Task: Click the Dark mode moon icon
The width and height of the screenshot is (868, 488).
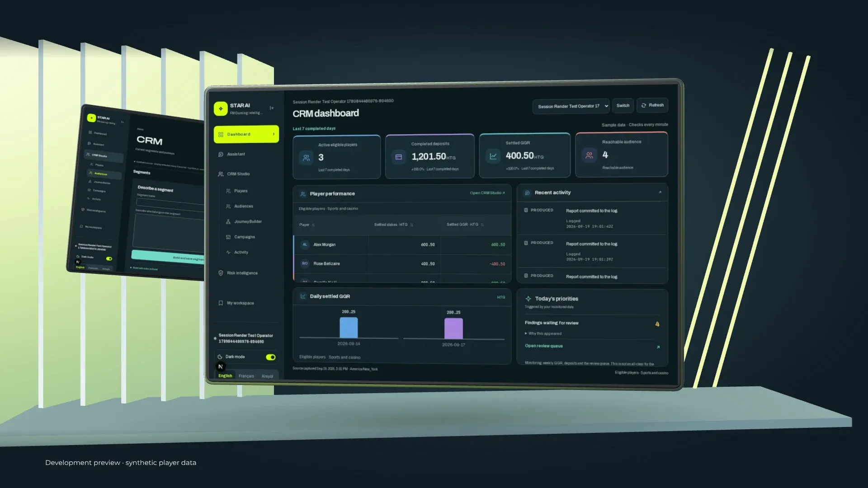Action: click(x=220, y=357)
